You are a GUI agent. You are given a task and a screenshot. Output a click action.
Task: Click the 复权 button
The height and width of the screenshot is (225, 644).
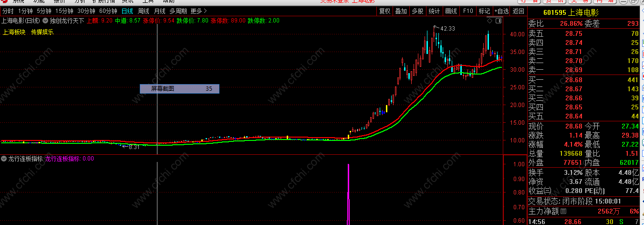384,11
